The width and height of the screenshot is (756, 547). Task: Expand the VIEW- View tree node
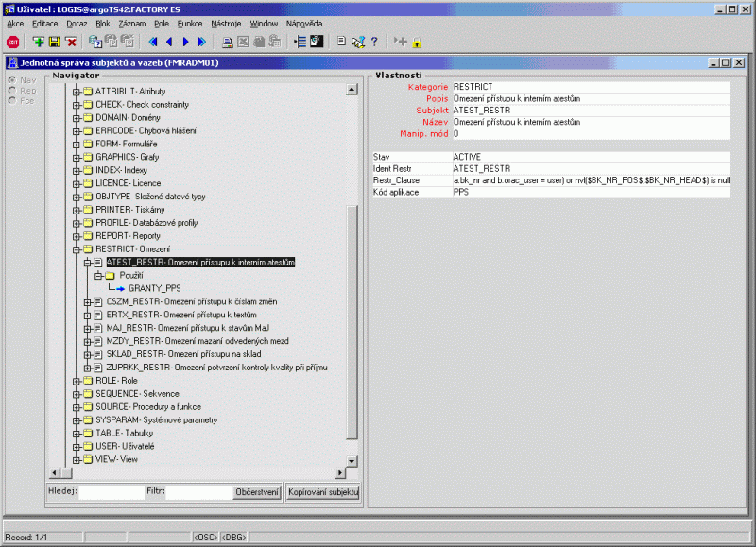(x=77, y=460)
